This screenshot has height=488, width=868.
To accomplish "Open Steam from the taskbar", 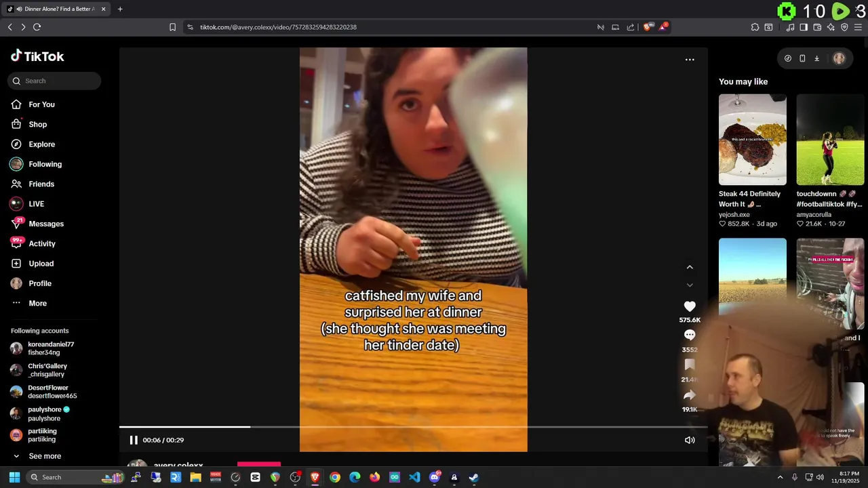I will tap(474, 477).
